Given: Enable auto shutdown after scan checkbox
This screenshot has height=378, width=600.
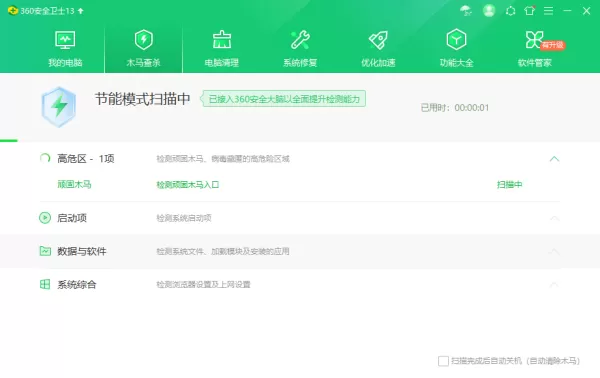Looking at the screenshot, I should click(x=443, y=361).
